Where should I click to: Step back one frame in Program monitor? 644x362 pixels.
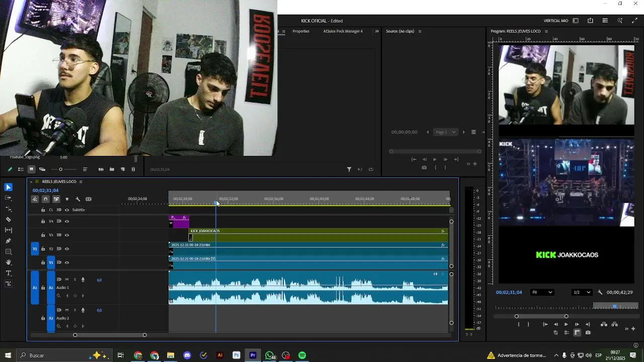555,324
